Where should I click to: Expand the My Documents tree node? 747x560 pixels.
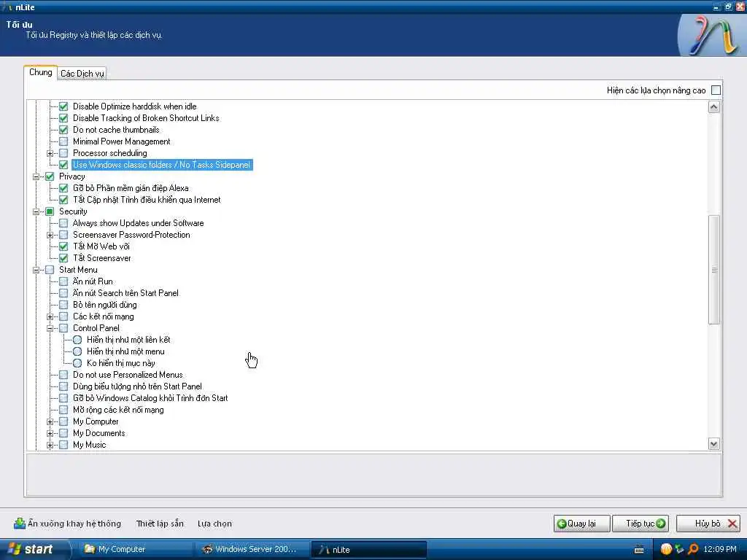tap(50, 433)
